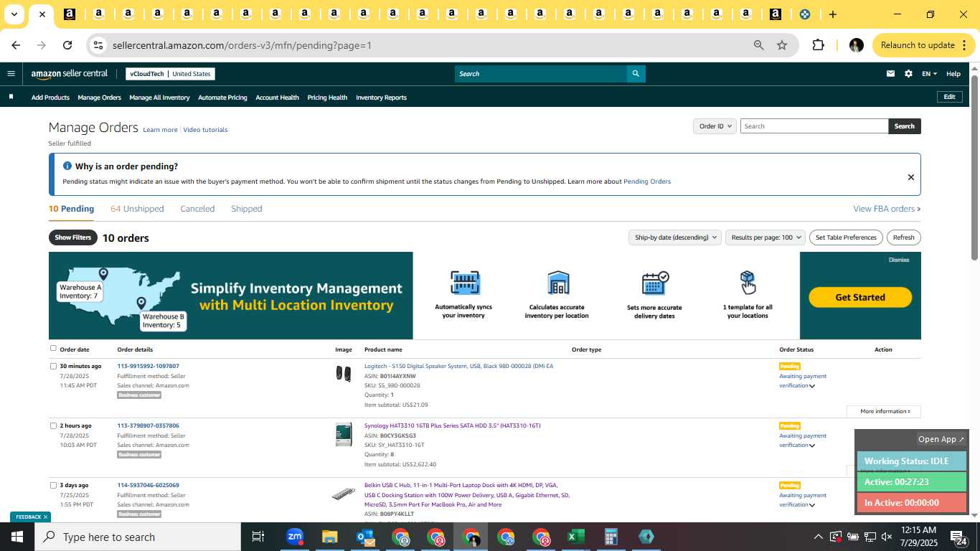
Task: Bookmark this page with star icon
Action: (782, 45)
